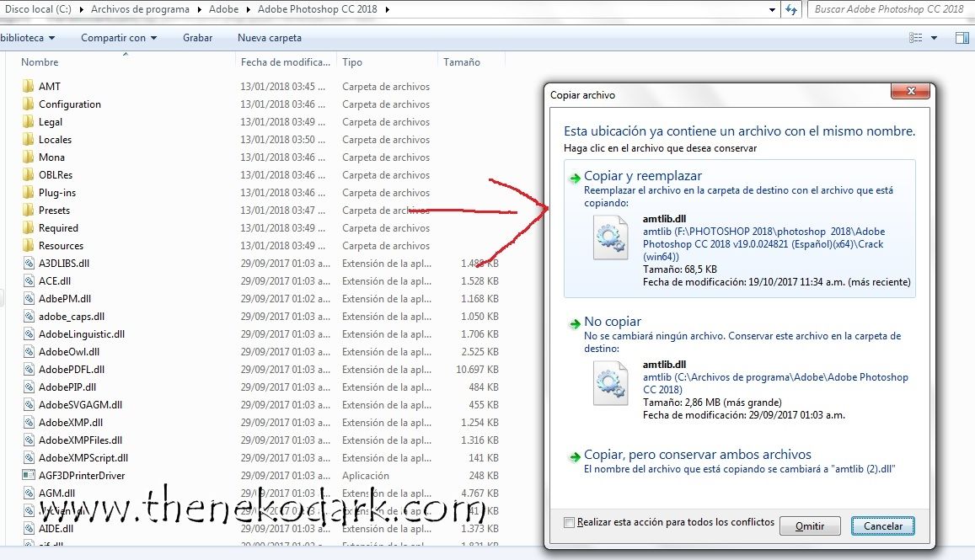Select the Locales folder icon
Screen dimensions: 975x560
point(28,139)
